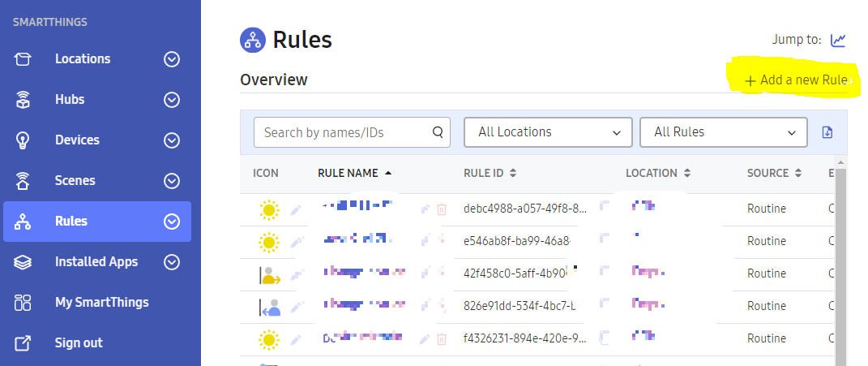Screen dimensions: 868x366
Task: Click Sign out
Action: pos(79,342)
